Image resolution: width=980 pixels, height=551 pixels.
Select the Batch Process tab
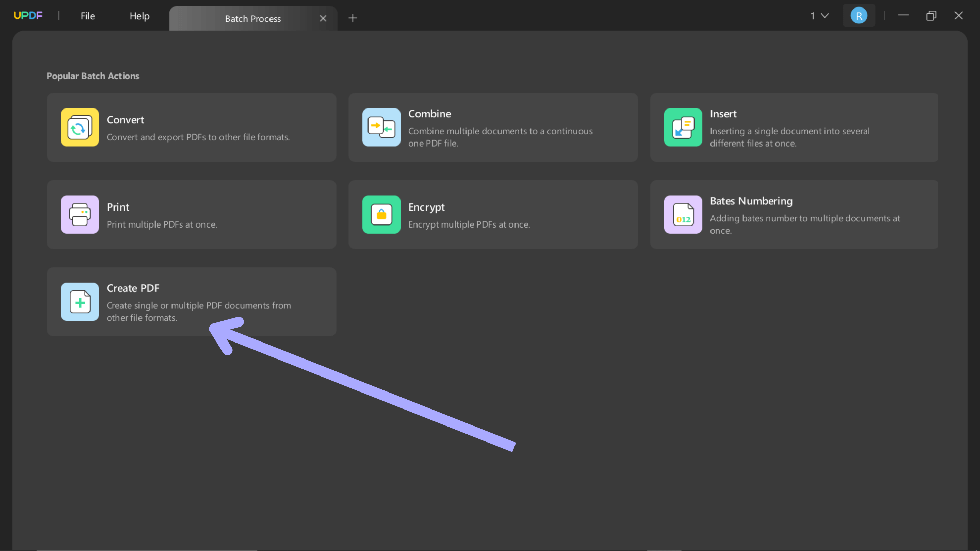[x=252, y=19]
